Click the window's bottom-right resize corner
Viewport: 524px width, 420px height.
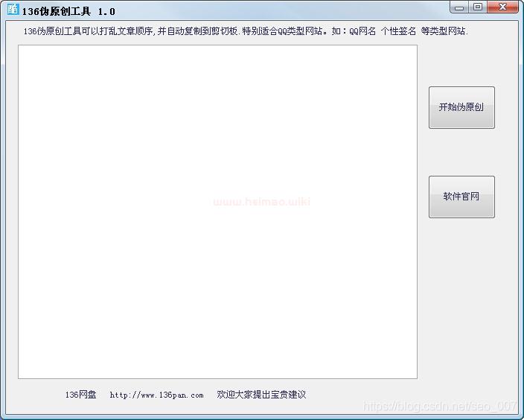[520, 416]
